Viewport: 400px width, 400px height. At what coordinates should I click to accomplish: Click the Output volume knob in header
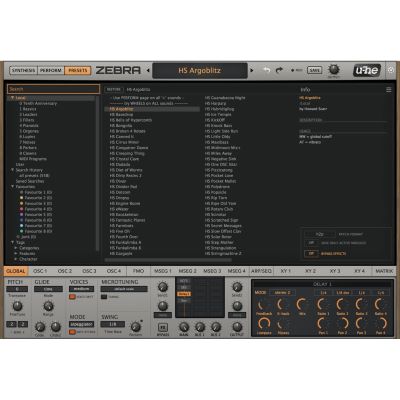(x=334, y=69)
